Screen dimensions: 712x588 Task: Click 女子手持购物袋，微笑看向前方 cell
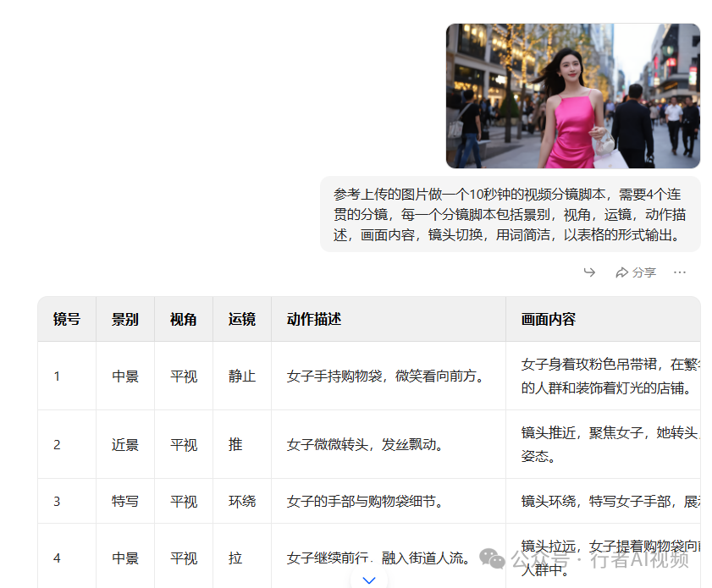[x=389, y=376]
